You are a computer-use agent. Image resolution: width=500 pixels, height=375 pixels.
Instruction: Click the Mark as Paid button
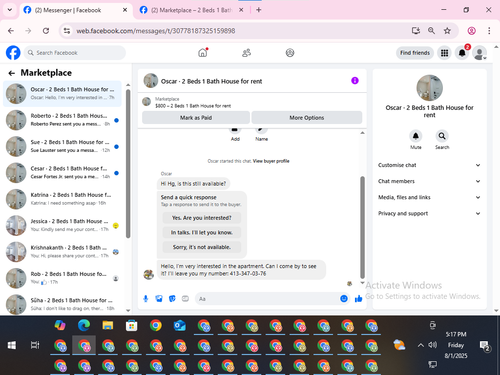click(x=196, y=118)
